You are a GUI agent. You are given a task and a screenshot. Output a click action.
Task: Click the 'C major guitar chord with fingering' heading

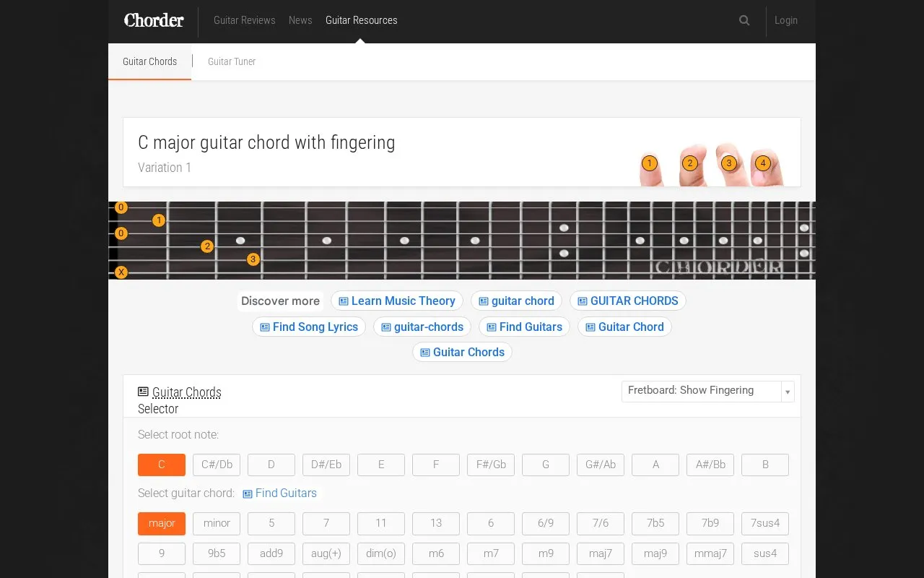point(266,142)
